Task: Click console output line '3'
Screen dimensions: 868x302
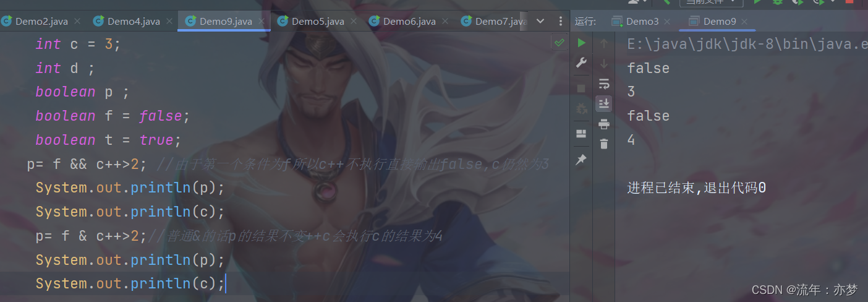Action: coord(631,92)
